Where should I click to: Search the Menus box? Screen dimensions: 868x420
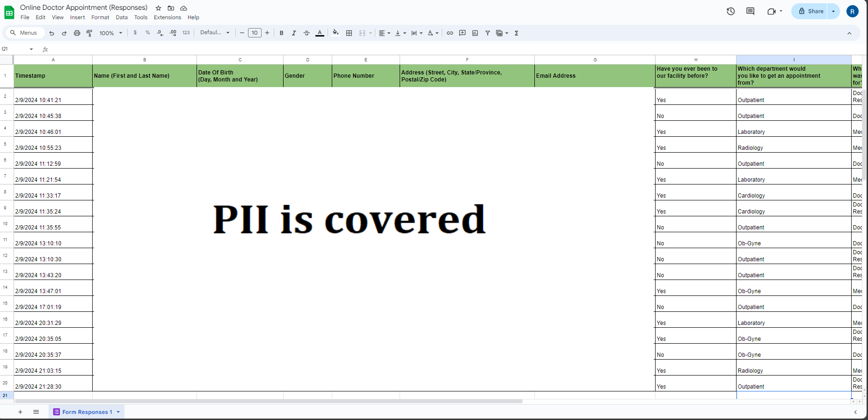[x=24, y=33]
